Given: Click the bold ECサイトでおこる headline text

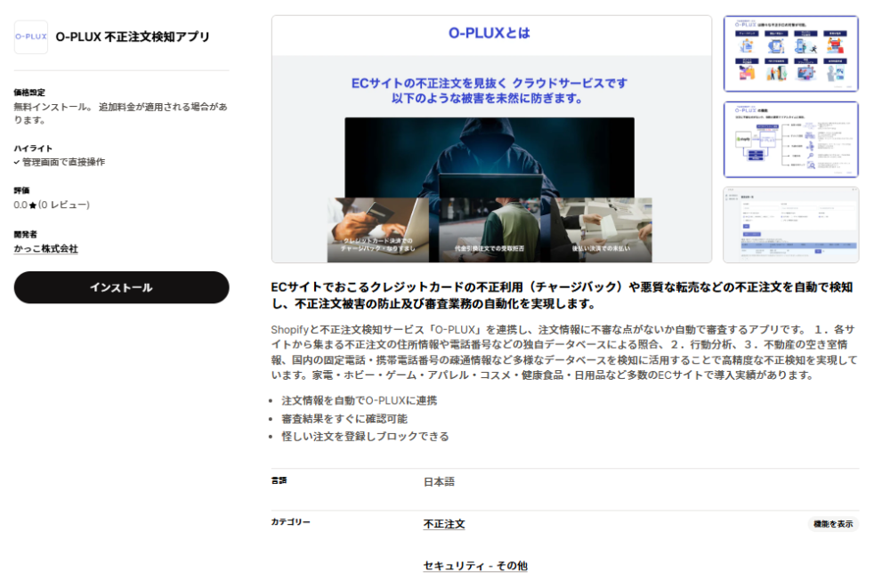Looking at the screenshot, I should point(562,295).
